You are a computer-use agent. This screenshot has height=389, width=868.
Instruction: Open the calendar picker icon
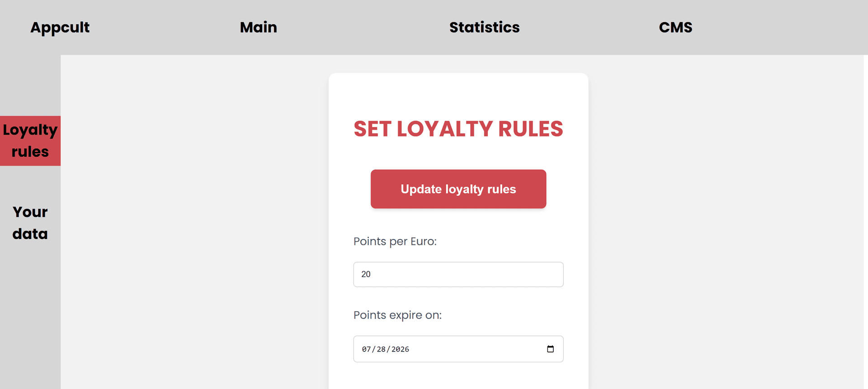(x=550, y=349)
